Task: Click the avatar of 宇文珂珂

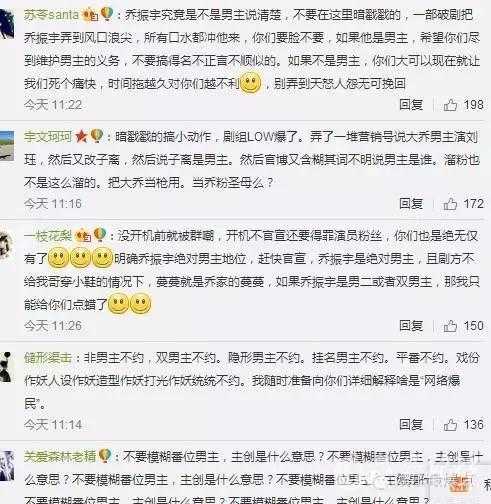Action: tap(7, 146)
